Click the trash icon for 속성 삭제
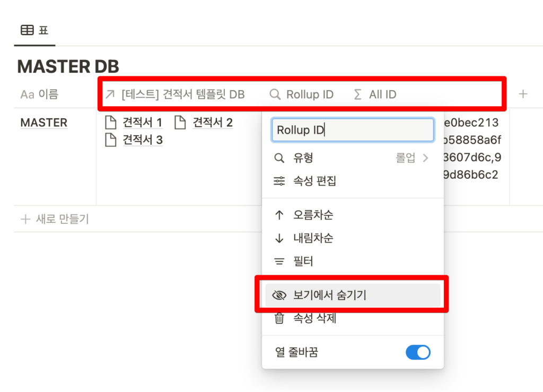Image resolution: width=543 pixels, height=392 pixels. point(279,318)
